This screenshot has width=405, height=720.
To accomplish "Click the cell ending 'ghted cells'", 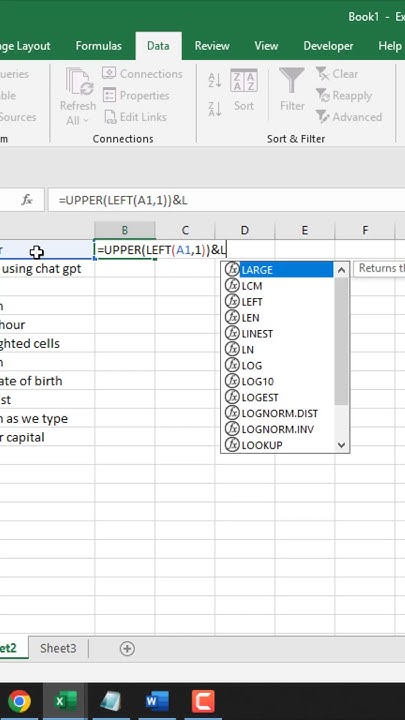I will pos(47,343).
